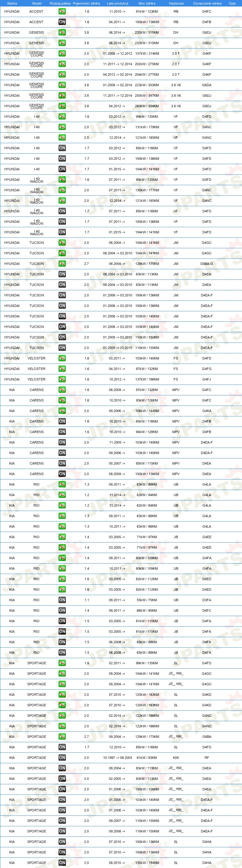Select the petrol icon in the 260kW / 354KM row
The width and height of the screenshot is (242, 868).
pos(62,106)
